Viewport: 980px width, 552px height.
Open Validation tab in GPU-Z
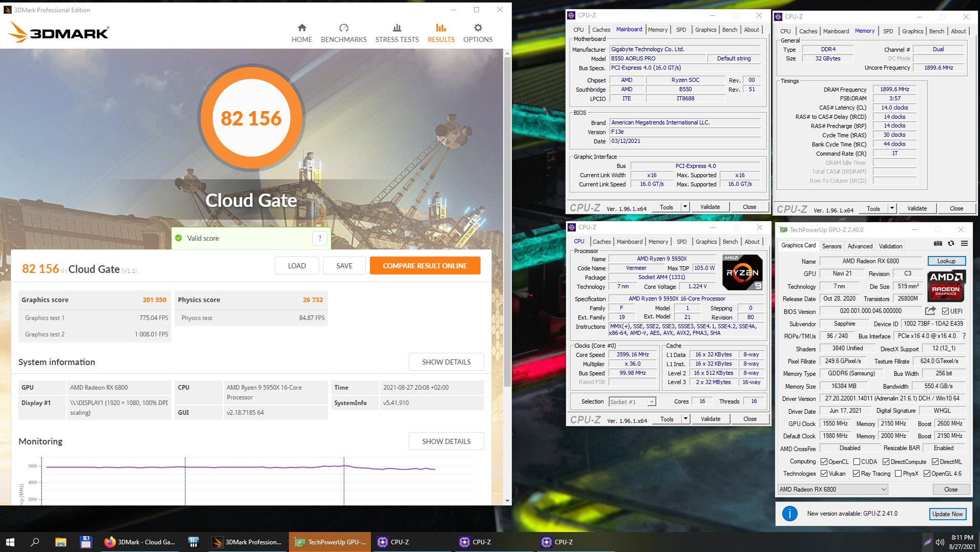click(890, 246)
